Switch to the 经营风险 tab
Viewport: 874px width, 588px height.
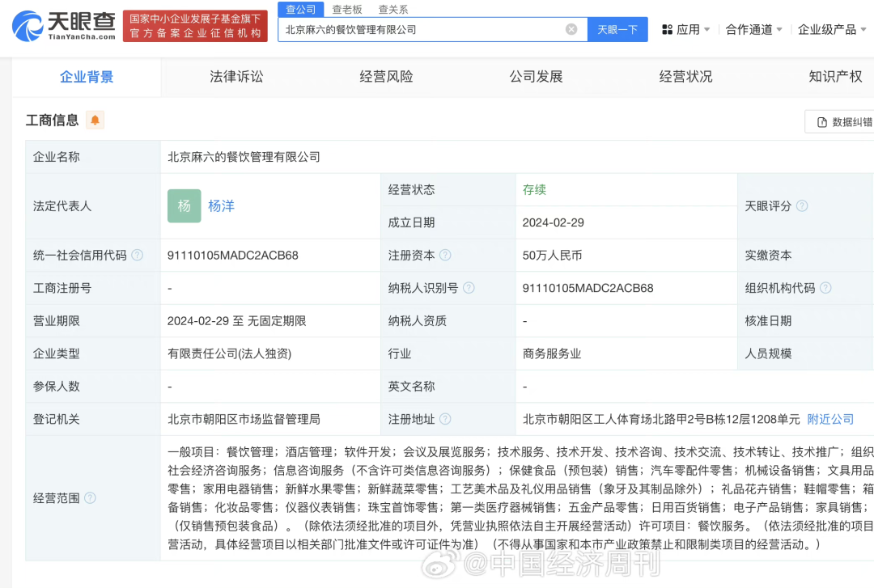point(386,77)
